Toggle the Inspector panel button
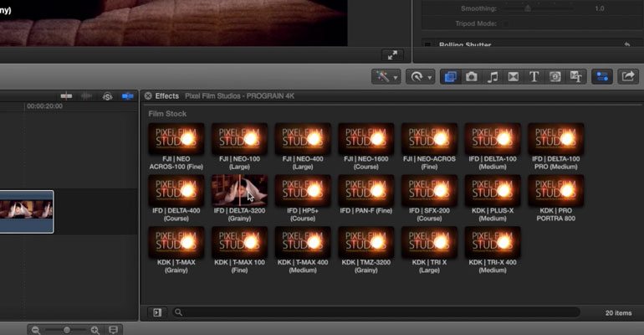644x335 pixels. point(602,77)
